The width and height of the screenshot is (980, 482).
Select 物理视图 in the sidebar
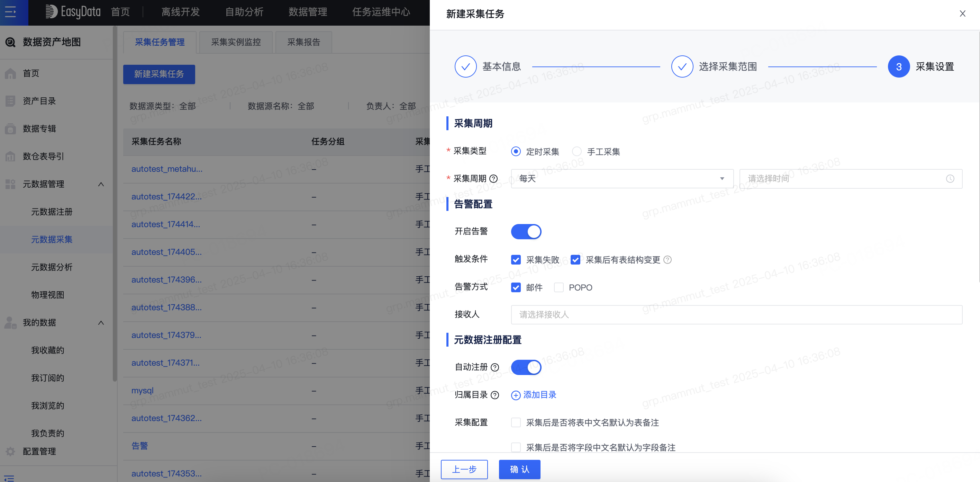pos(47,295)
